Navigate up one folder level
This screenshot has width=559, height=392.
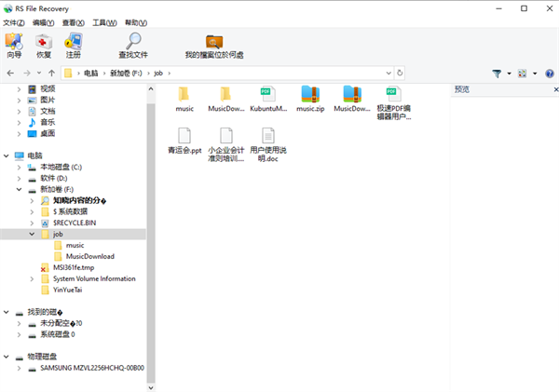coord(51,73)
